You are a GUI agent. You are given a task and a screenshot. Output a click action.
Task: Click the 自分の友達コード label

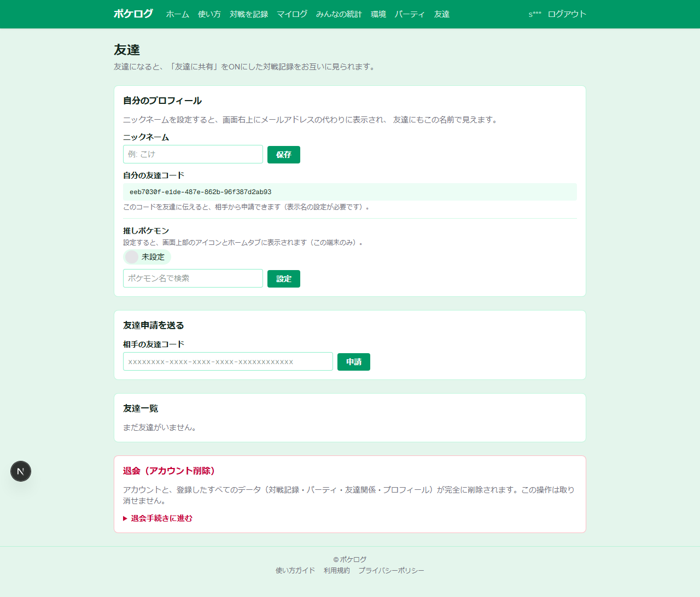tap(154, 175)
